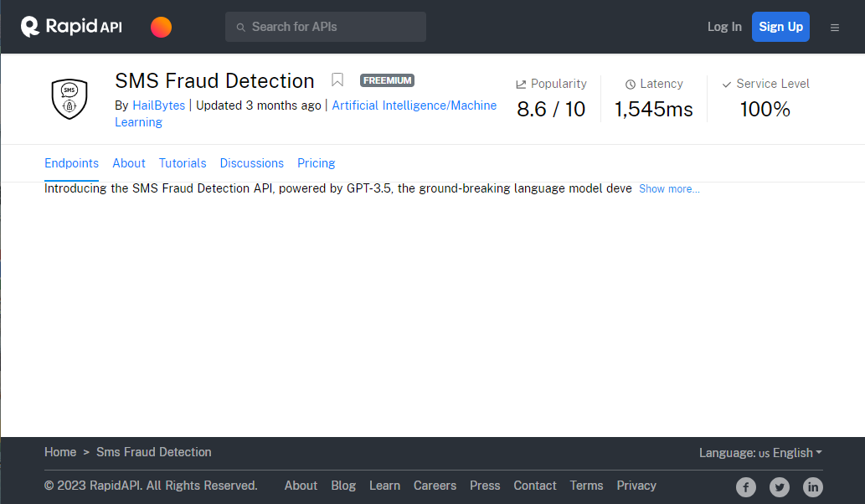Click the Sign Up button
The height and width of the screenshot is (504, 865).
tap(780, 26)
